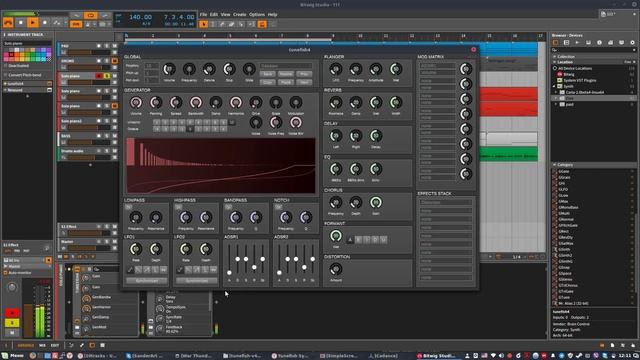The width and height of the screenshot is (640, 360).
Task: Toggle Deactivated checkbox in inspector
Action: coord(6,66)
